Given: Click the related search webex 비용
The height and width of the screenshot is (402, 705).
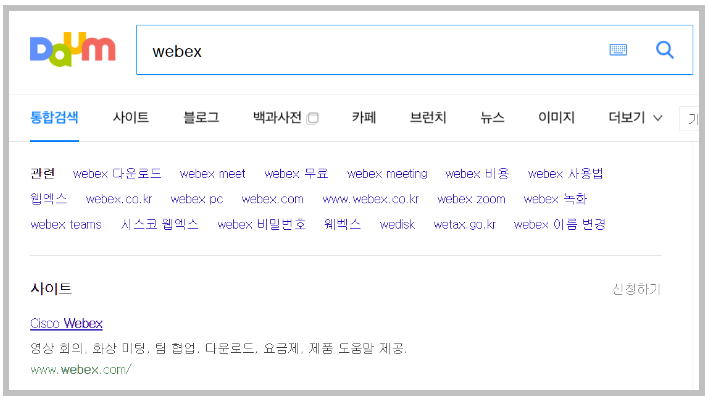Looking at the screenshot, I should tap(477, 174).
